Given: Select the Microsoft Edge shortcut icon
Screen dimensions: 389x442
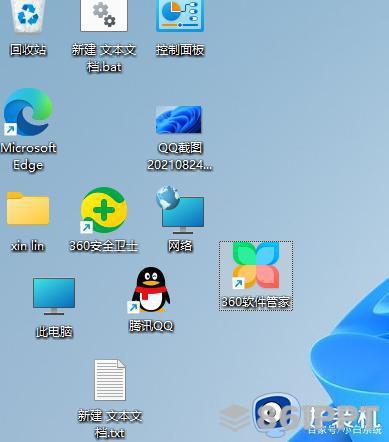Looking at the screenshot, I should pos(28,112).
